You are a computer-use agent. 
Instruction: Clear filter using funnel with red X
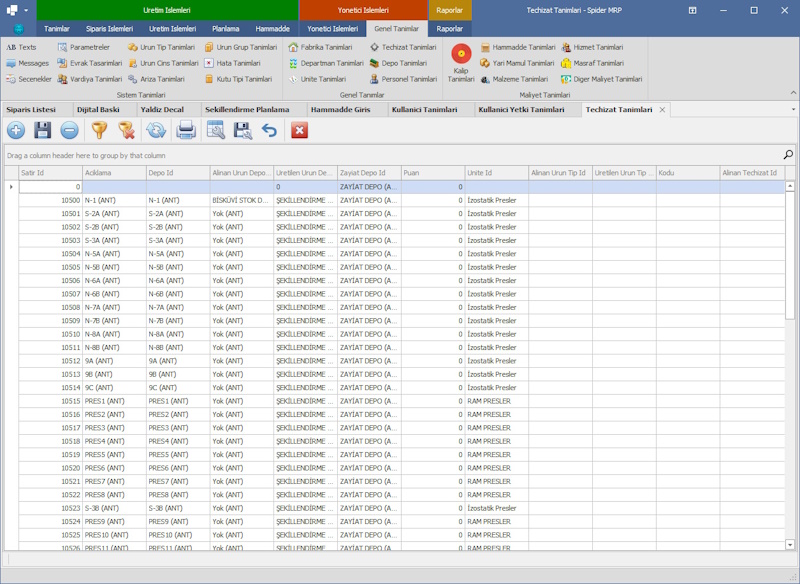point(127,131)
